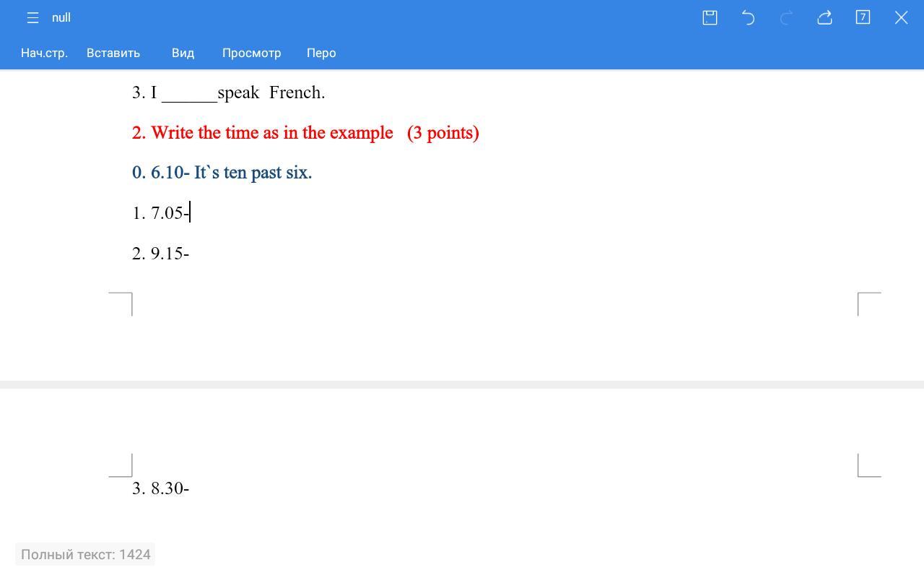
Task: Open the page indicator icon showing 7
Action: tap(863, 17)
